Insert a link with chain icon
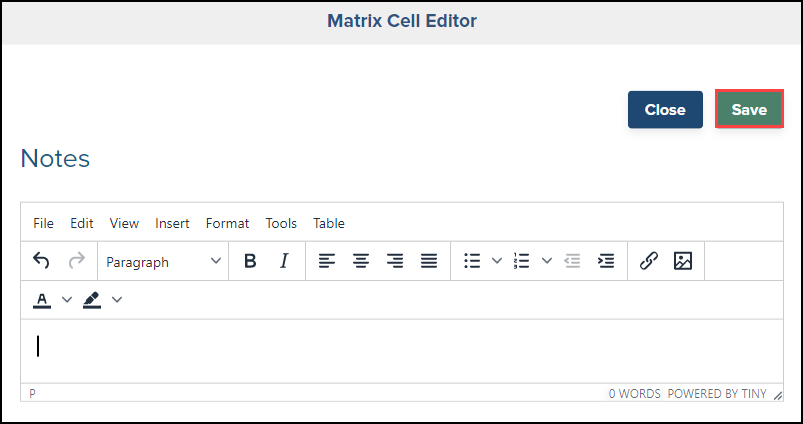 pos(648,261)
